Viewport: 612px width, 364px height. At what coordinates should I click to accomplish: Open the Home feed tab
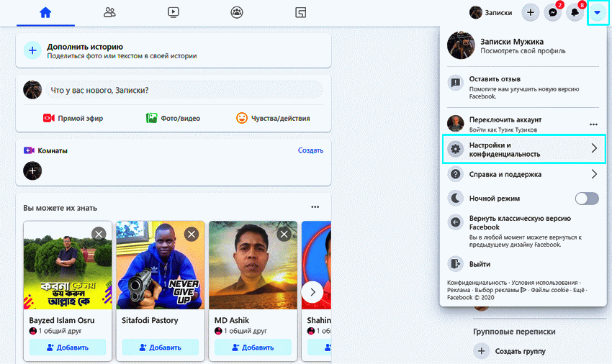coord(45,12)
